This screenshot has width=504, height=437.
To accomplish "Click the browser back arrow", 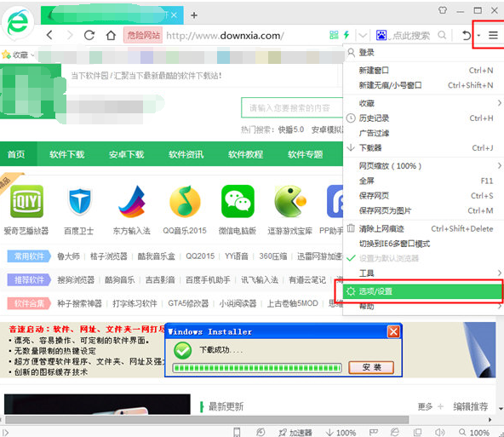I will [x=49, y=35].
